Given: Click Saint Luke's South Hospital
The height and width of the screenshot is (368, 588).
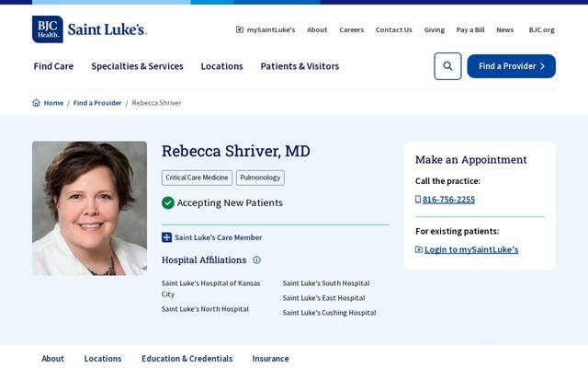Looking at the screenshot, I should pyautogui.click(x=326, y=283).
